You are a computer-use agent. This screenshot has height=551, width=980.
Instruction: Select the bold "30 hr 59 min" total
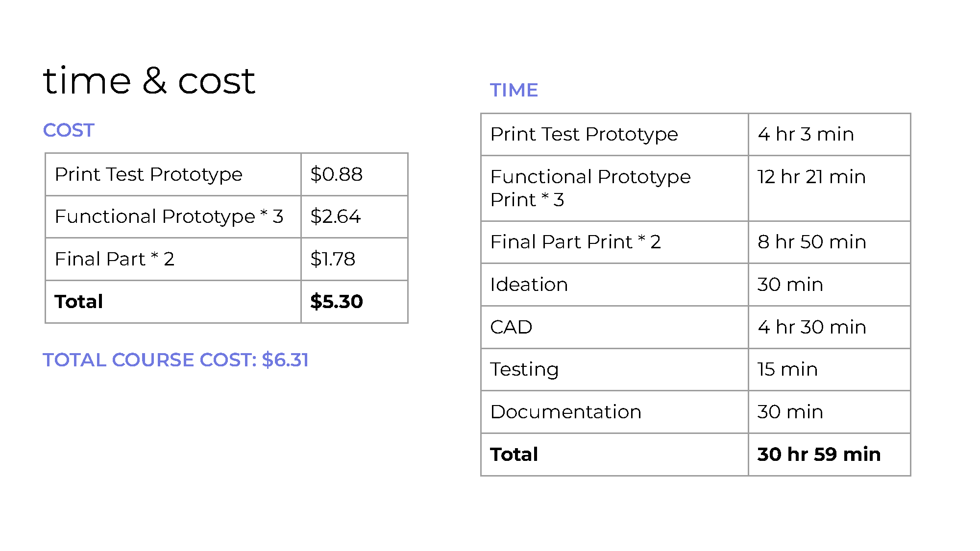[x=819, y=455]
